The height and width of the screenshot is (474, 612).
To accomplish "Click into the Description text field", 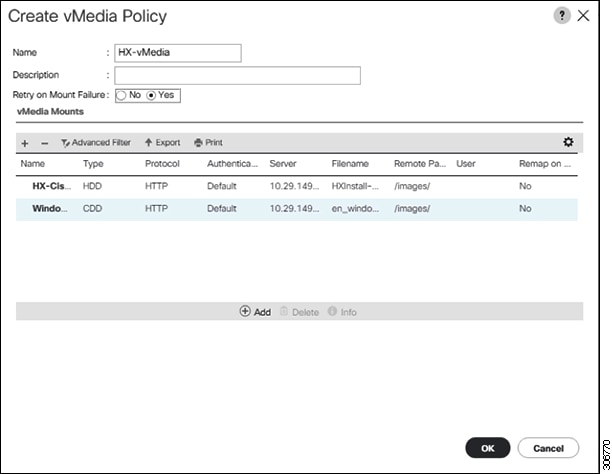I will click(237, 75).
